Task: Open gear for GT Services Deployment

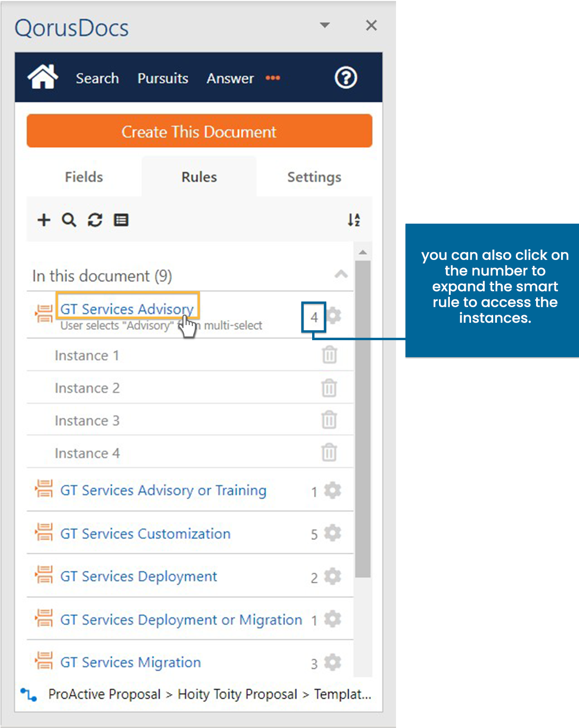Action: [x=333, y=576]
